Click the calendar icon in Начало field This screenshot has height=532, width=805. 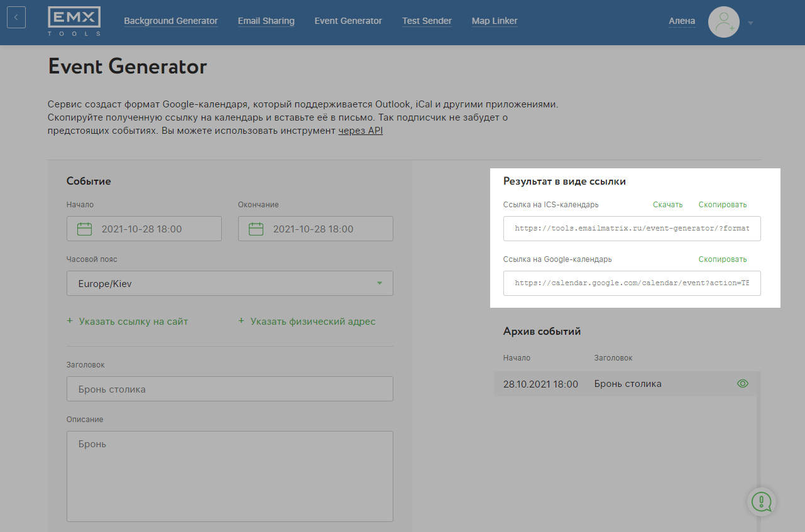pyautogui.click(x=84, y=229)
